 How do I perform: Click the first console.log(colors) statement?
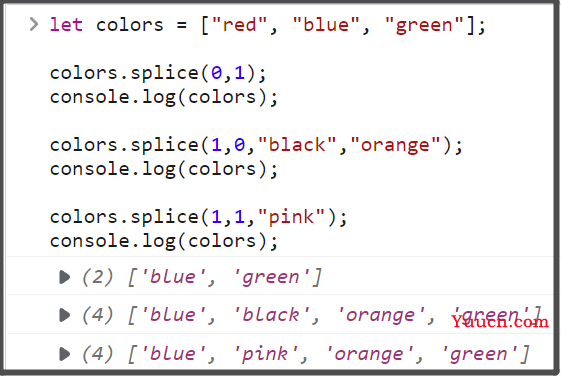[x=164, y=98]
